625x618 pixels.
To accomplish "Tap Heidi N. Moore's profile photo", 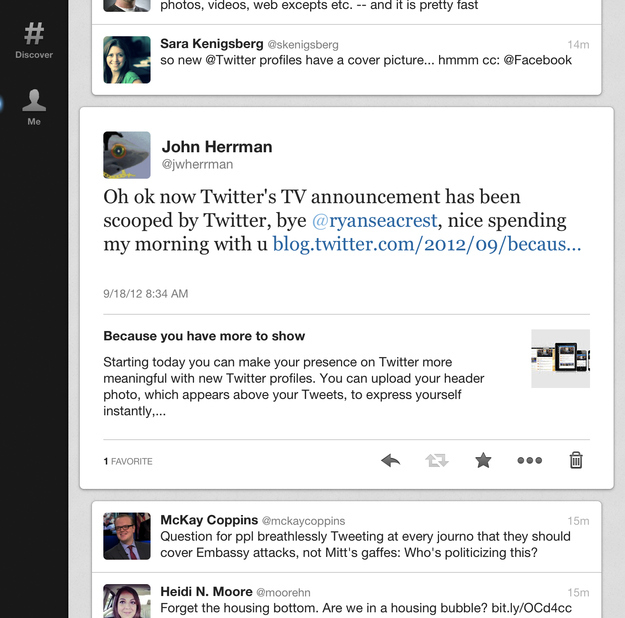I will tap(127, 601).
